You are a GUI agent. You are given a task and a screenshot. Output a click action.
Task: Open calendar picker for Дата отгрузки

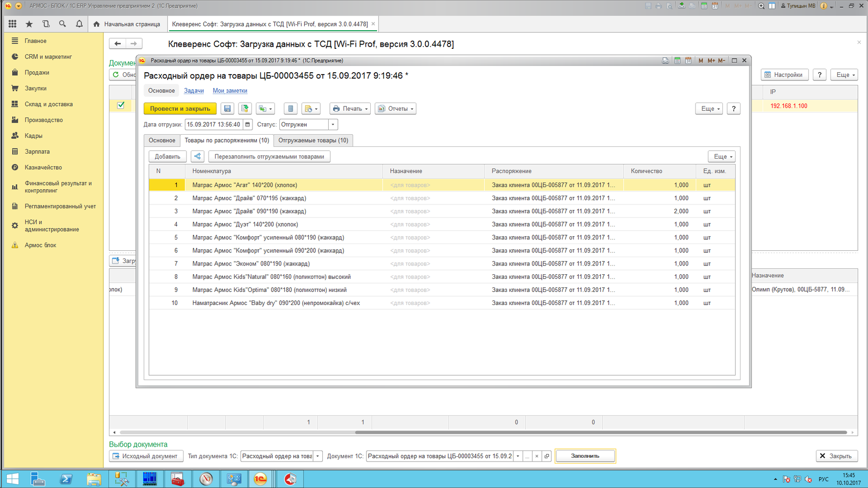coord(248,124)
